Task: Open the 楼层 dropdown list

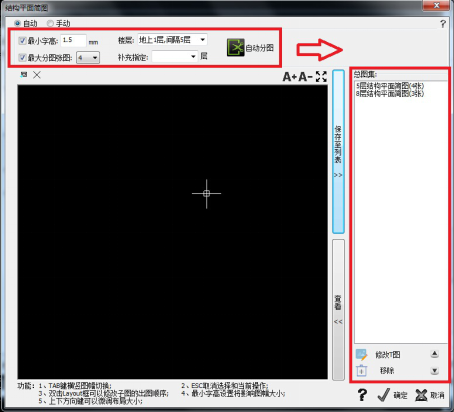Action: pos(172,40)
